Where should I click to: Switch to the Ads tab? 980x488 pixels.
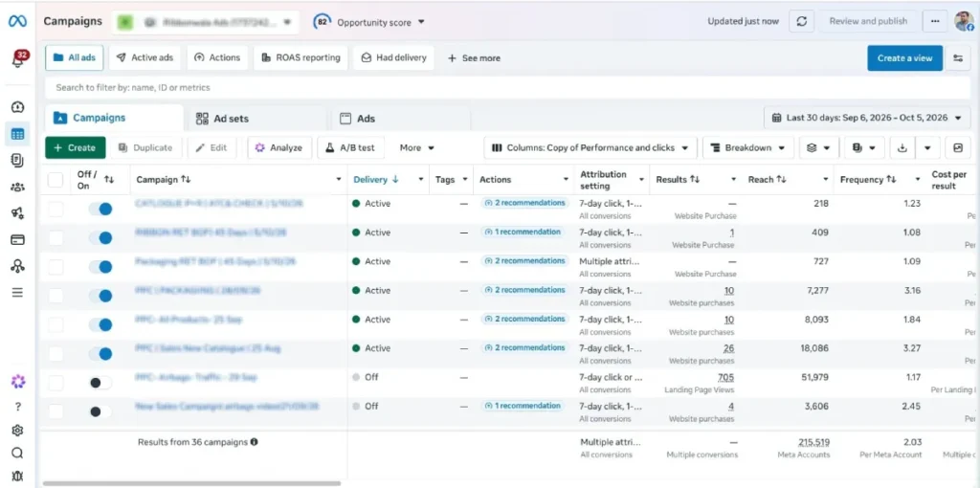point(400,118)
